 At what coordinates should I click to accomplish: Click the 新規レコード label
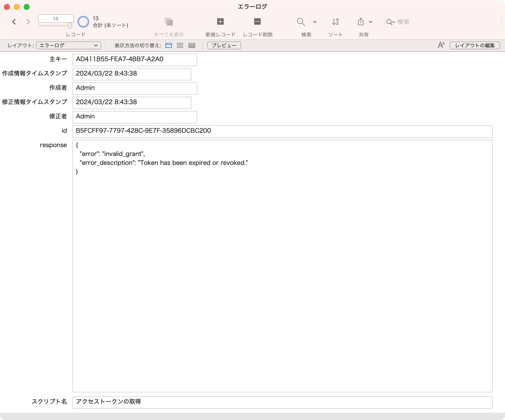tap(220, 35)
